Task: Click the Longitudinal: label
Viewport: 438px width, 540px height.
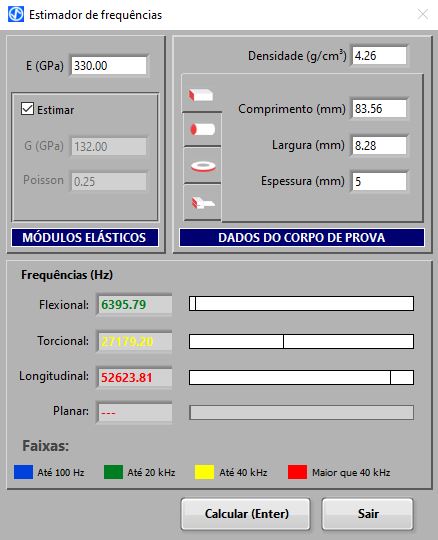Action: (x=54, y=376)
